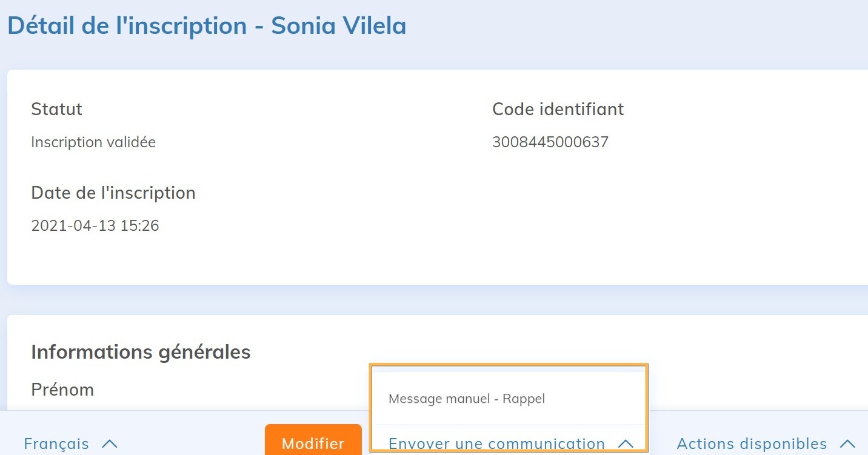
Task: Click the 'Informations générales' section header
Action: [141, 351]
